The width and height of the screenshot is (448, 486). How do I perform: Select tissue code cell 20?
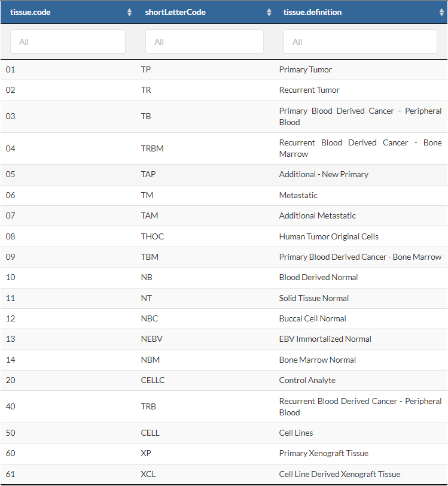click(x=10, y=380)
